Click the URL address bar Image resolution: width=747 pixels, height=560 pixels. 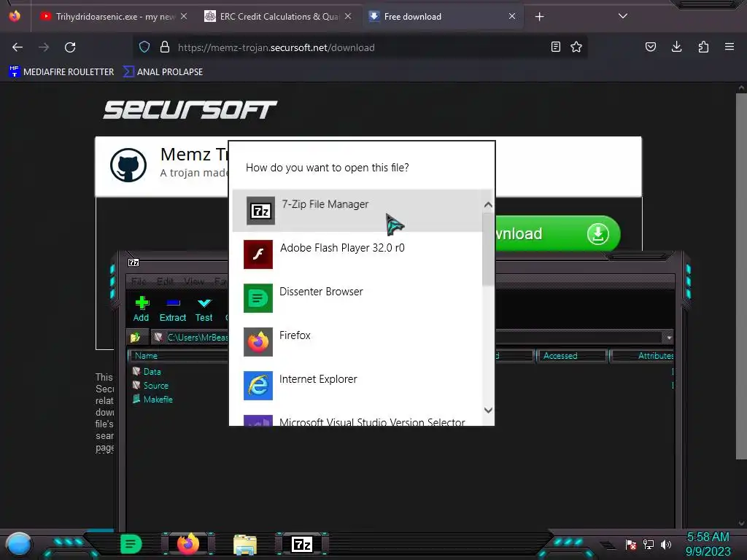[360, 47]
